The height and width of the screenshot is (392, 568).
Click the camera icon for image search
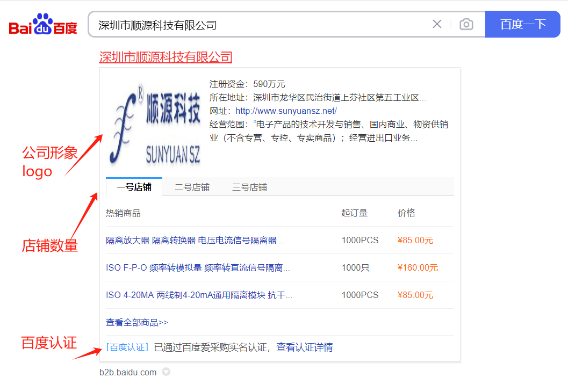465,24
